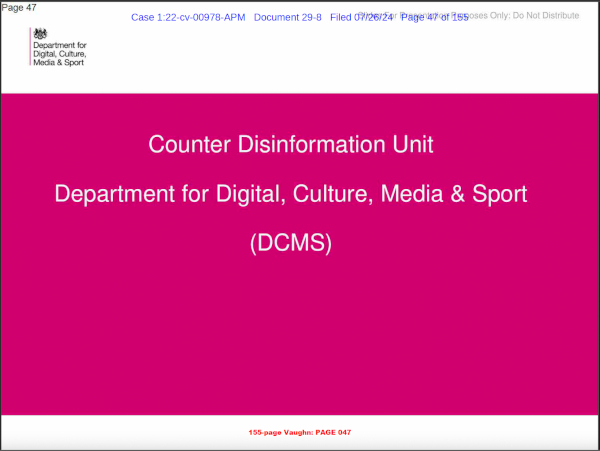Click '155-page Vaughn: PAGE 047' footer
The width and height of the screenshot is (600, 451).
300,432
